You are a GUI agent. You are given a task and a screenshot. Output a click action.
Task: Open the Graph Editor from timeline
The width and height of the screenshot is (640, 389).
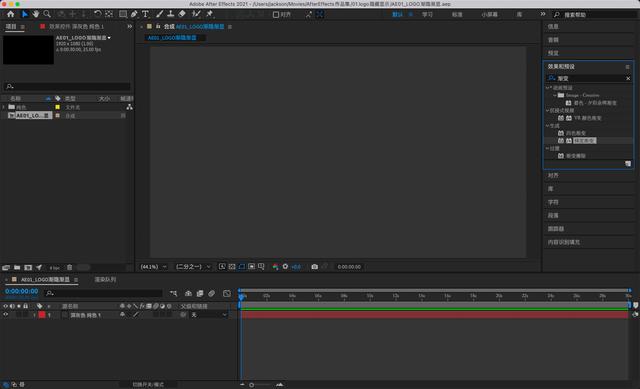(227, 293)
